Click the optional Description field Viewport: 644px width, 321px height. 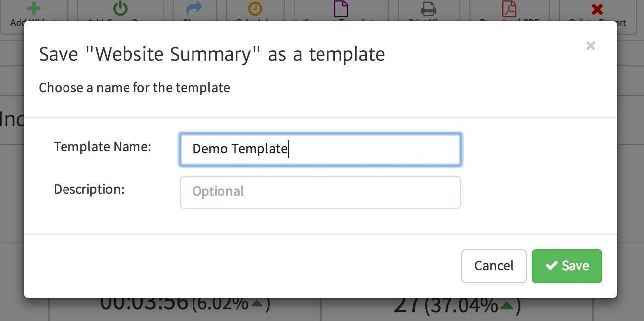tap(320, 192)
